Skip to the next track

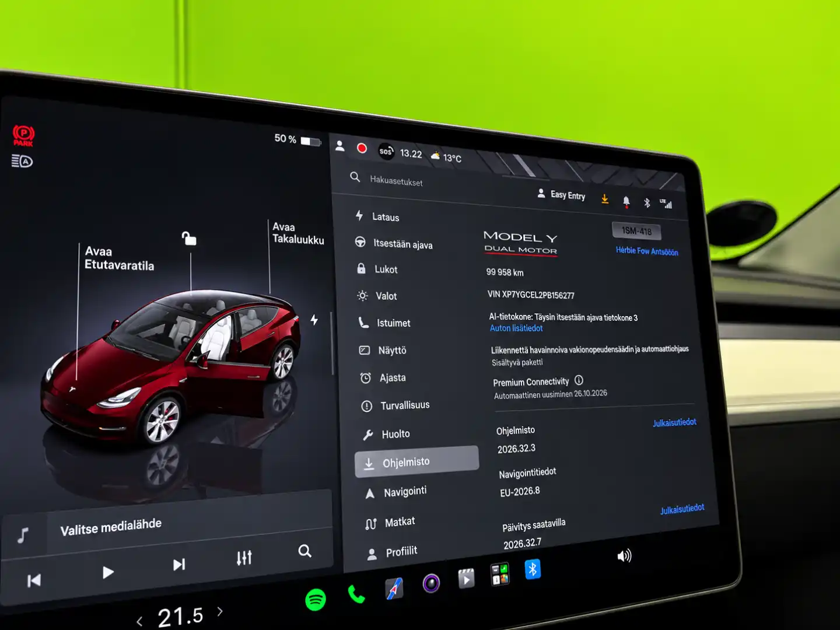[179, 565]
